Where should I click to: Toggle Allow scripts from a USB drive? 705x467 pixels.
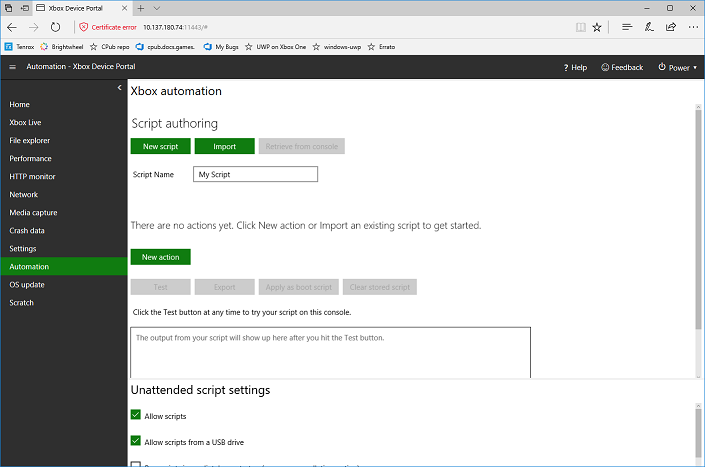136,440
